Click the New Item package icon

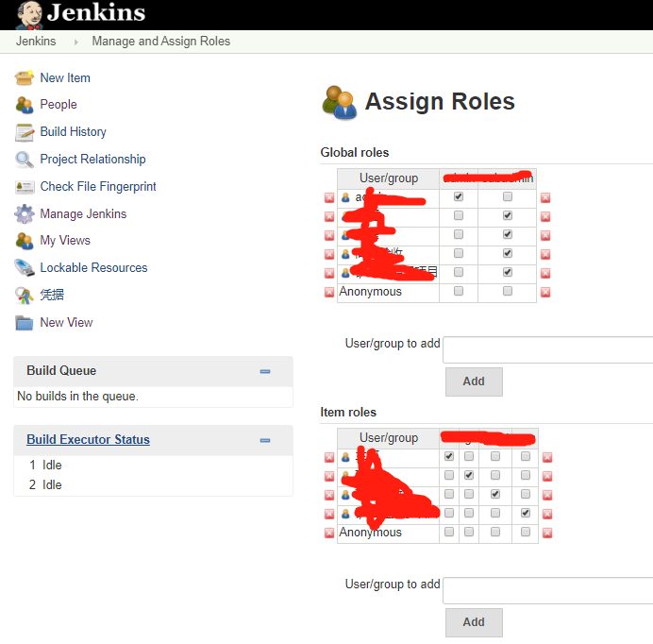(x=25, y=77)
